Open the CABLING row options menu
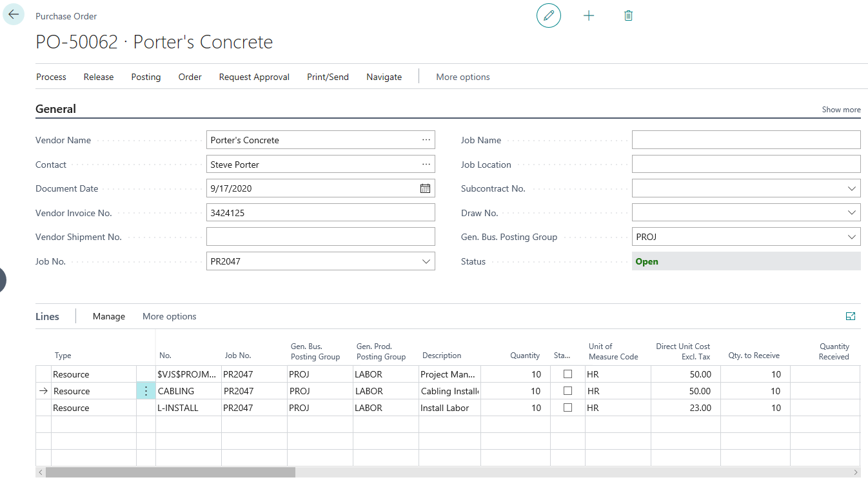 pos(146,391)
